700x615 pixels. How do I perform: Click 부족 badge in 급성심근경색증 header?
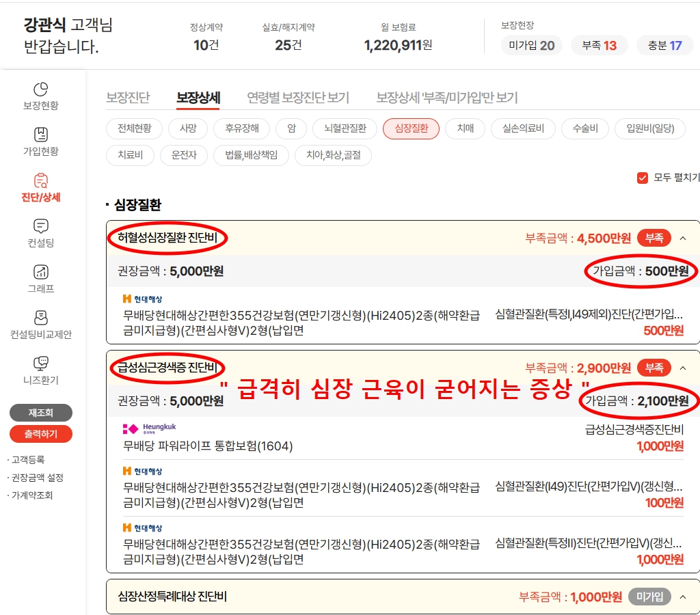tap(654, 368)
